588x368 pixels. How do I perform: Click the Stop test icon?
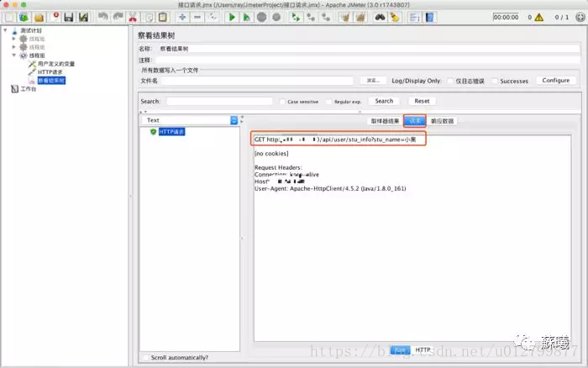tap(262, 18)
